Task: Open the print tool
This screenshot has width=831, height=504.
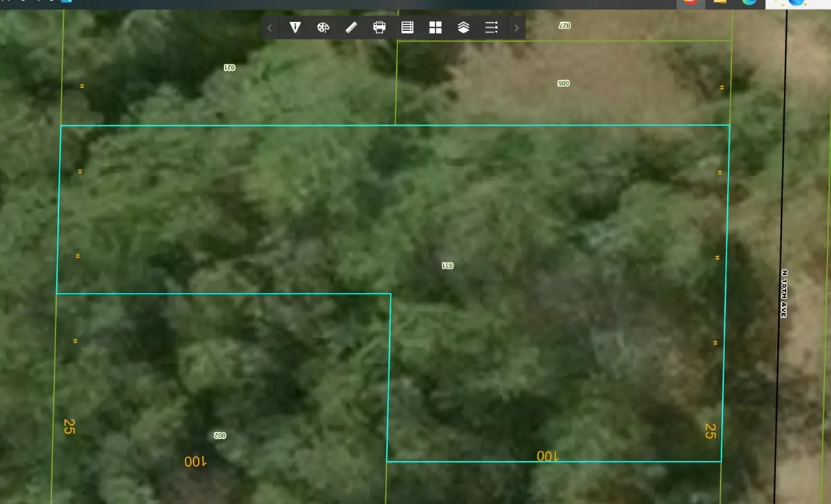Action: pos(378,28)
